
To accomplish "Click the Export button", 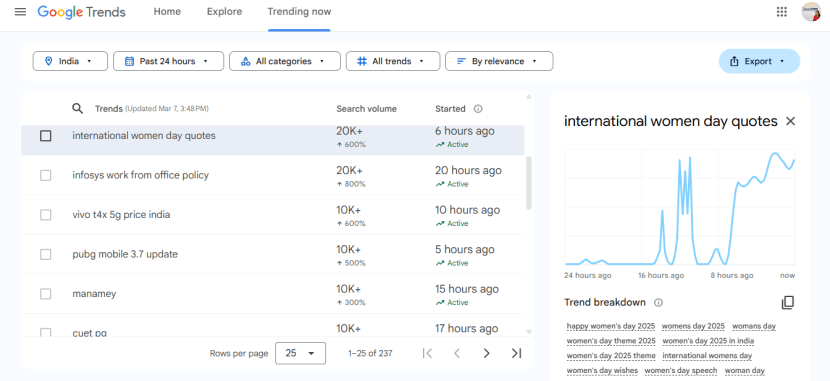I will pyautogui.click(x=759, y=61).
